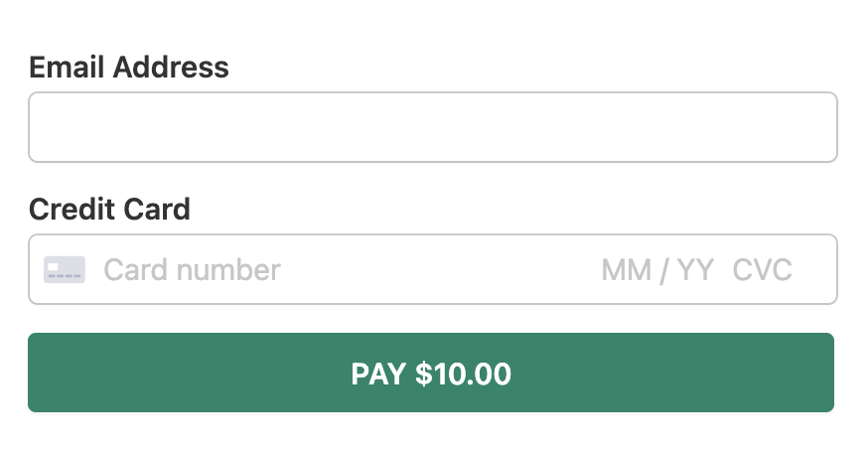
Task: Submit payment with PAY $10.00 button
Action: coord(431,373)
